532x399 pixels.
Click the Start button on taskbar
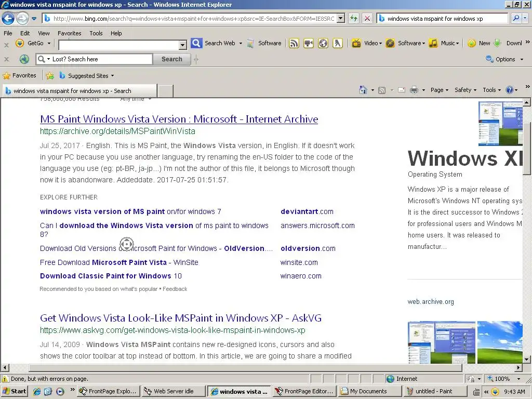[14, 391]
